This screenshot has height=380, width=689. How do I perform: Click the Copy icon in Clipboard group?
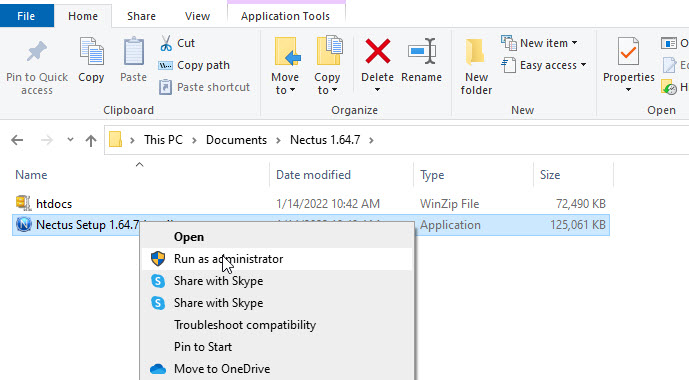[91, 51]
